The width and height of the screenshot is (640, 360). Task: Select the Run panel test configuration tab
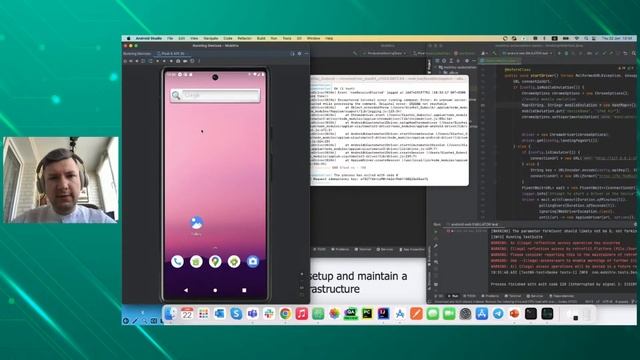[474, 224]
